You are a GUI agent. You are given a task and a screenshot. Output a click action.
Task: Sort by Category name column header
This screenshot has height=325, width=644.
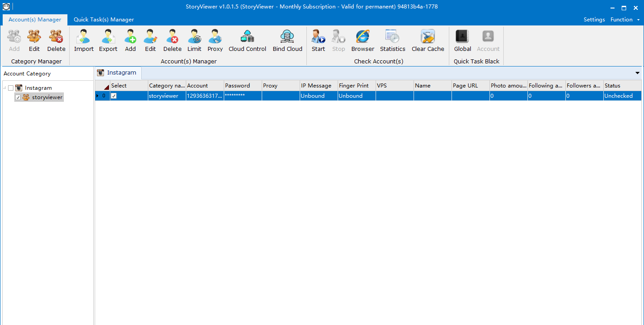[x=167, y=86]
